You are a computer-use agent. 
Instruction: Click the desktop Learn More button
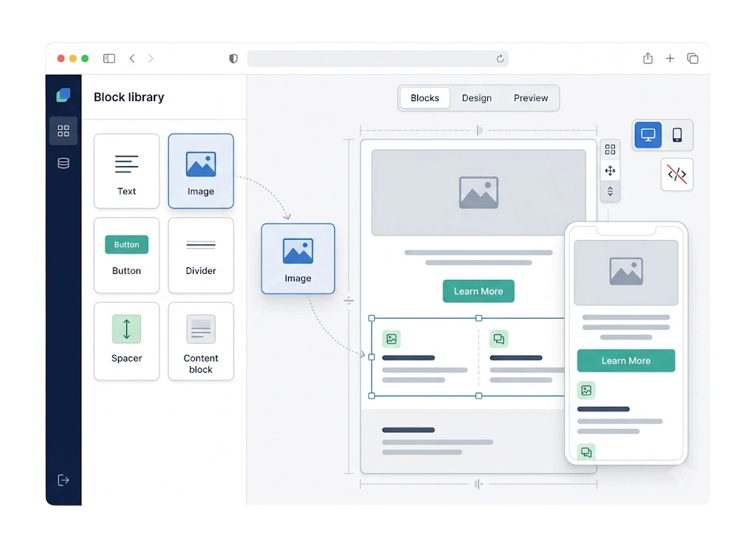(478, 291)
